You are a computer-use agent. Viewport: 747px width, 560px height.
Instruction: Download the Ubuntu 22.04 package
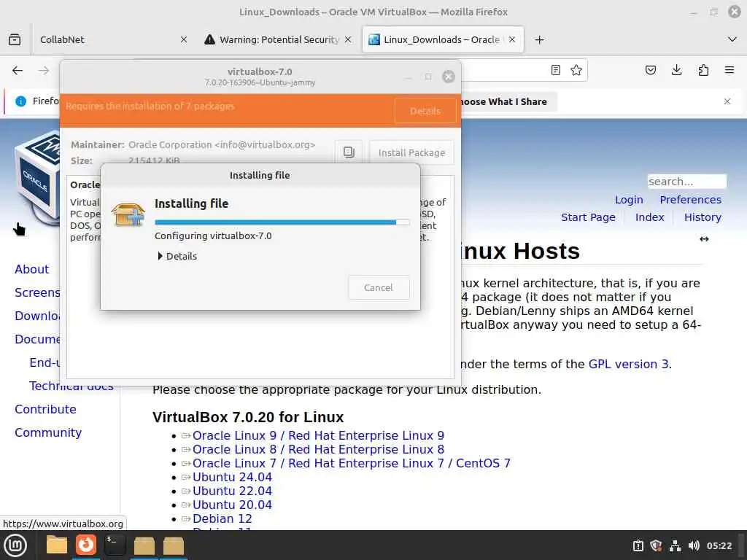(232, 491)
